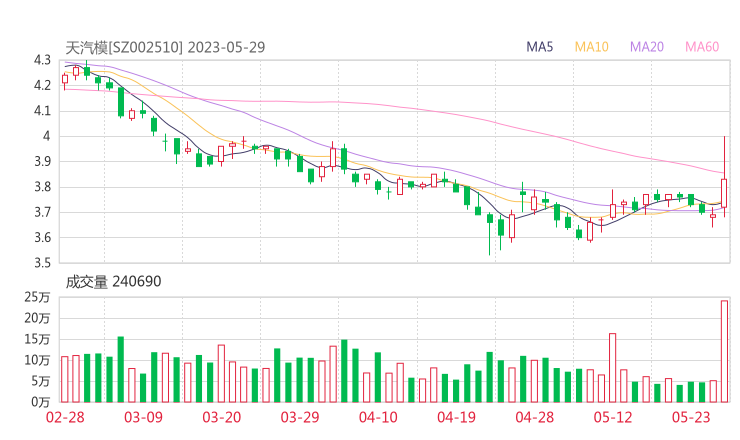Click the 04-28 date axis label
The image size is (740, 440).
pyautogui.click(x=535, y=417)
